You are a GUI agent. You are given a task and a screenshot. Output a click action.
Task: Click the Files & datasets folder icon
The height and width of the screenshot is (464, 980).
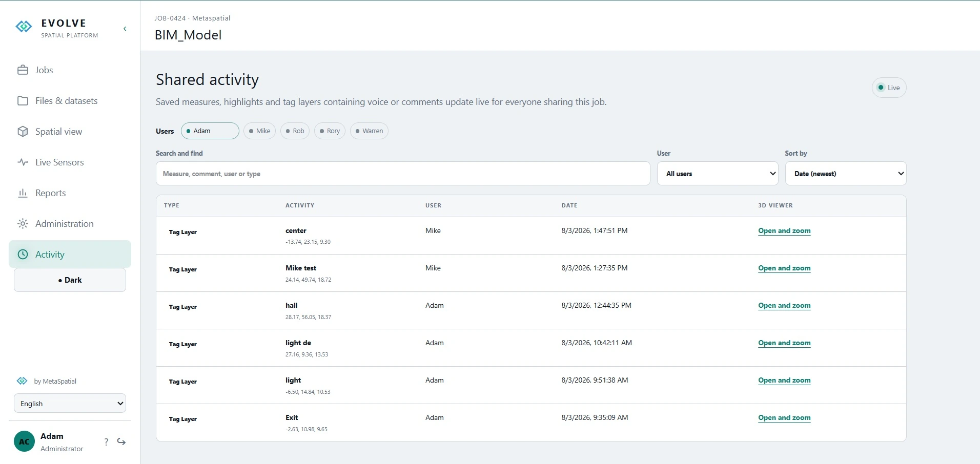(x=23, y=101)
